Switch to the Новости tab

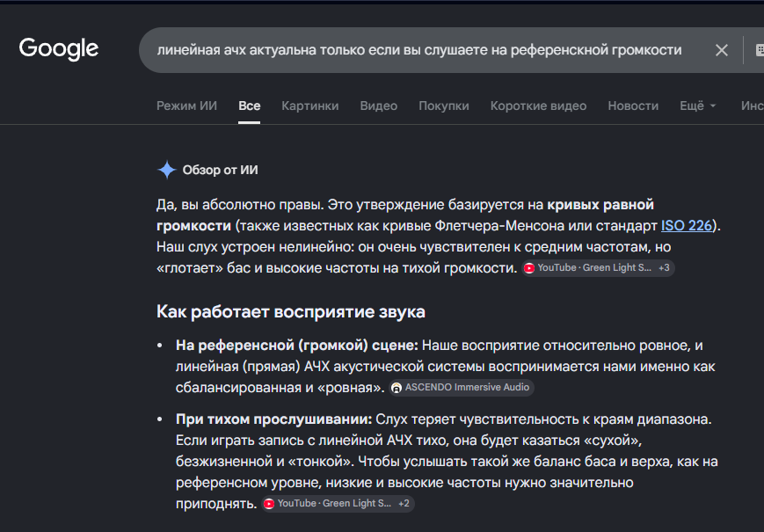tap(633, 106)
